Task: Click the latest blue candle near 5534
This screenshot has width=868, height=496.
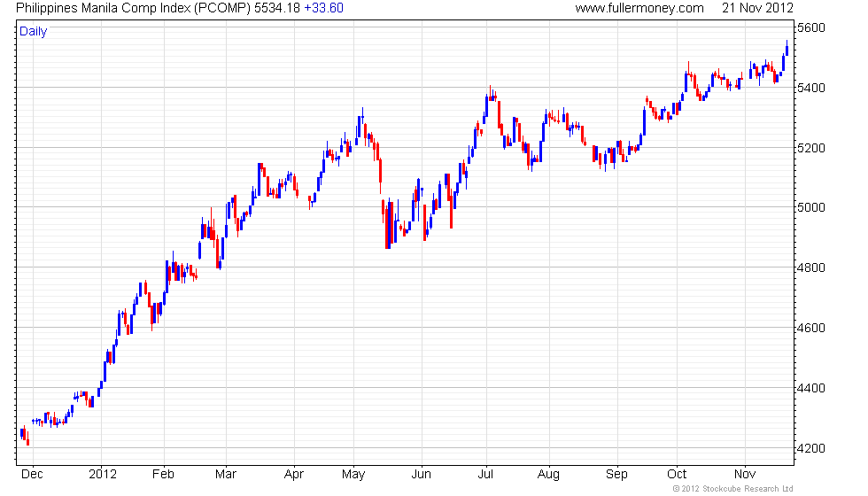Action: (787, 49)
